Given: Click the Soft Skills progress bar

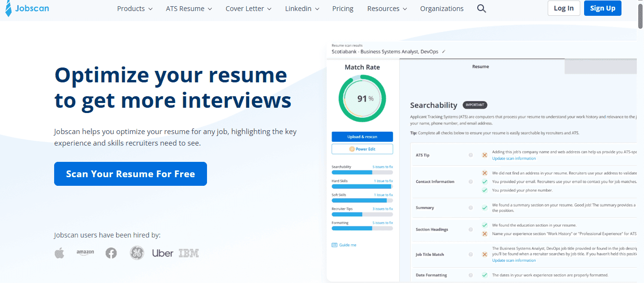Looking at the screenshot, I should tap(362, 200).
